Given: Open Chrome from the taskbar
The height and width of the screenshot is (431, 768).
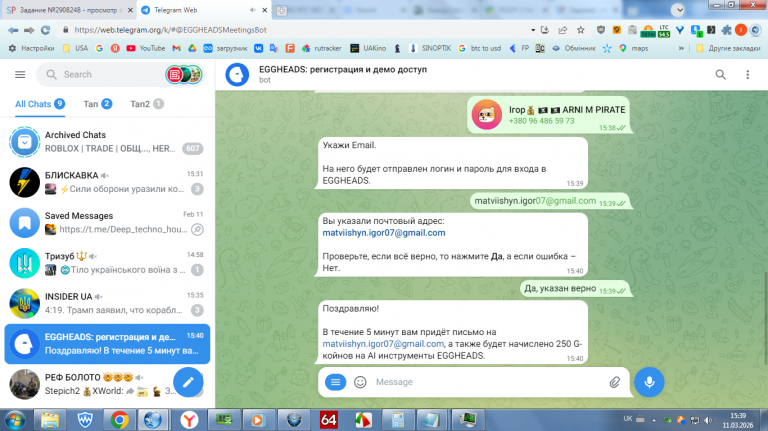Looking at the screenshot, I should [x=119, y=420].
